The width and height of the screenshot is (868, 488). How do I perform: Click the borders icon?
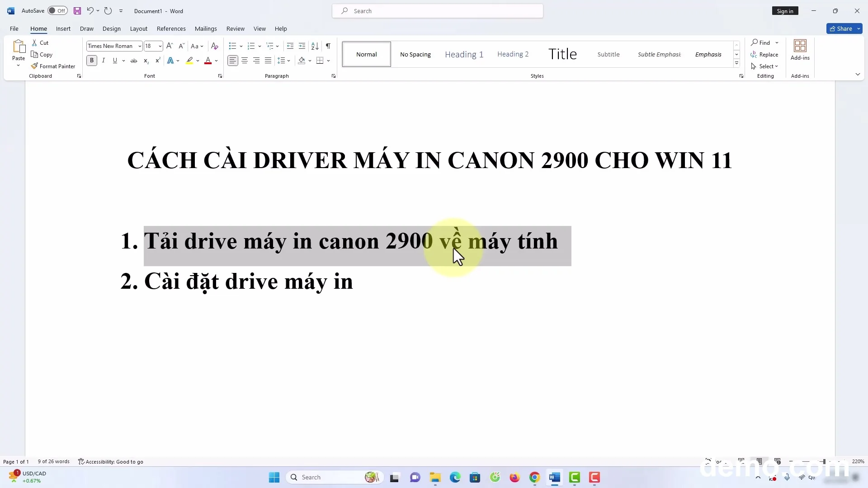(x=320, y=61)
